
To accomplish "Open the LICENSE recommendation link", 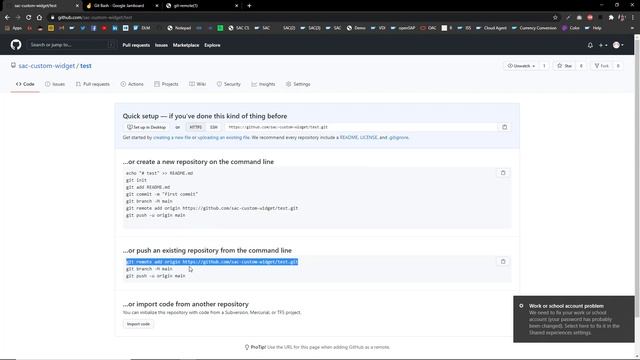I will tap(369, 138).
